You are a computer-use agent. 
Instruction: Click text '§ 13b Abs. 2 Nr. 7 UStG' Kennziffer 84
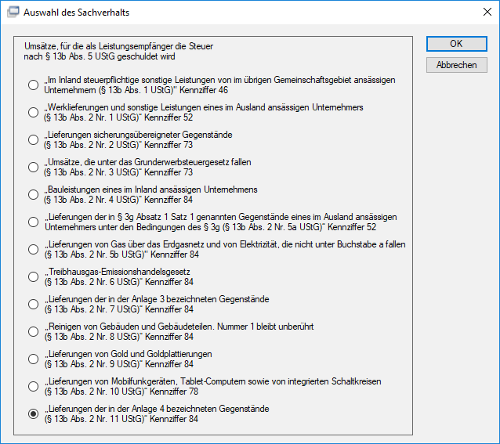click(119, 309)
